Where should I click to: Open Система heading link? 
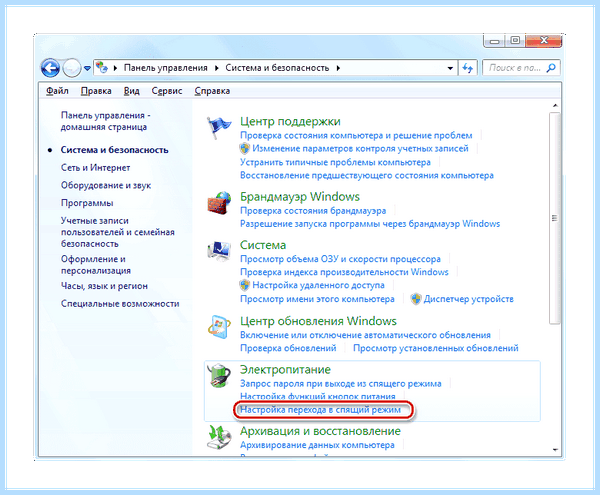[263, 245]
